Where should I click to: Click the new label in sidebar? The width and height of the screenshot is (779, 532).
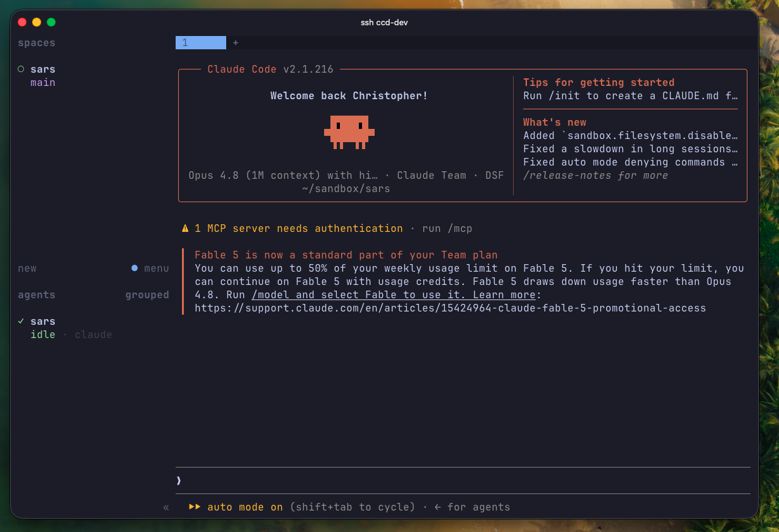27,269
